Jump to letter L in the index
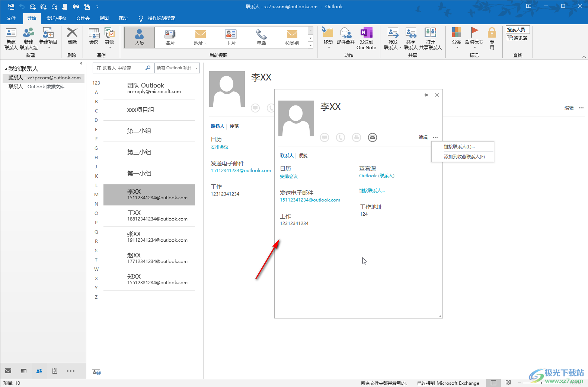The width and height of the screenshot is (588, 387). coord(96,185)
